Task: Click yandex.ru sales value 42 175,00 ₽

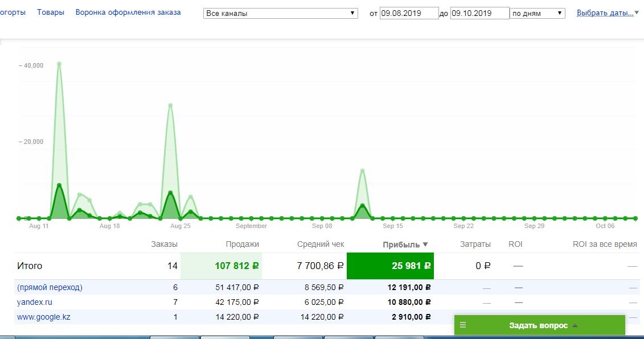Action: [237, 302]
